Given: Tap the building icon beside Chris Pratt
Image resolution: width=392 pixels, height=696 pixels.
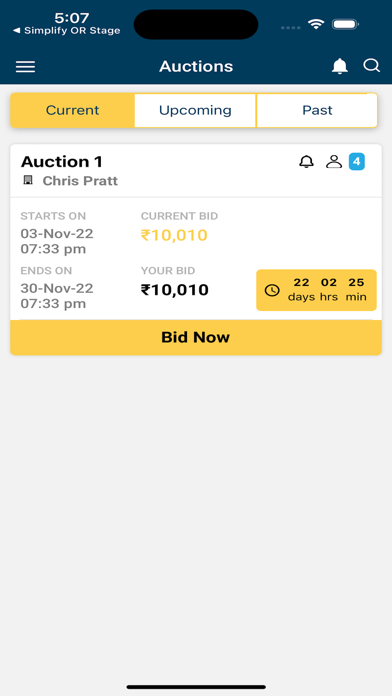Looking at the screenshot, I should 28,180.
